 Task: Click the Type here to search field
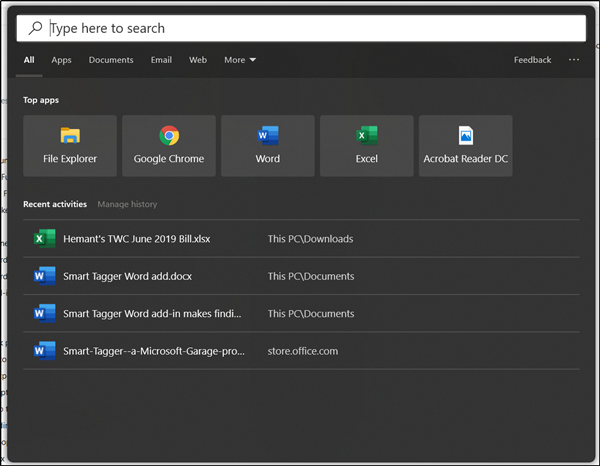point(300,29)
